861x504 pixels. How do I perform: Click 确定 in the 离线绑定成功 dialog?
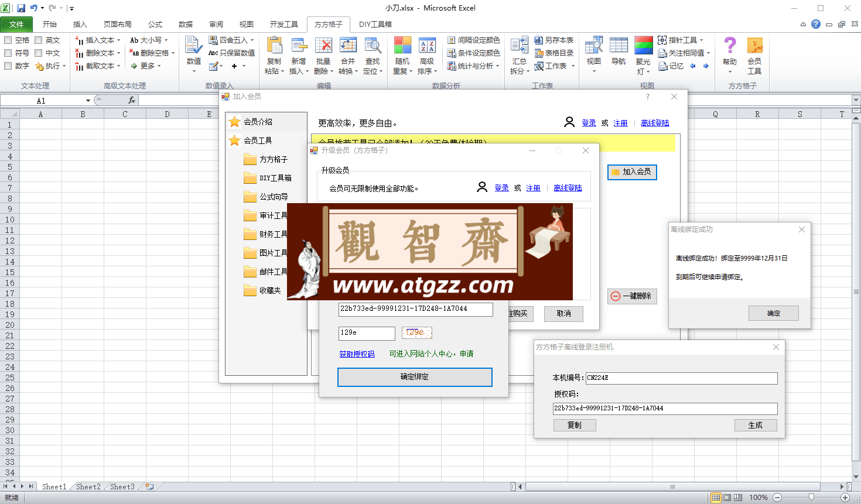[774, 314]
